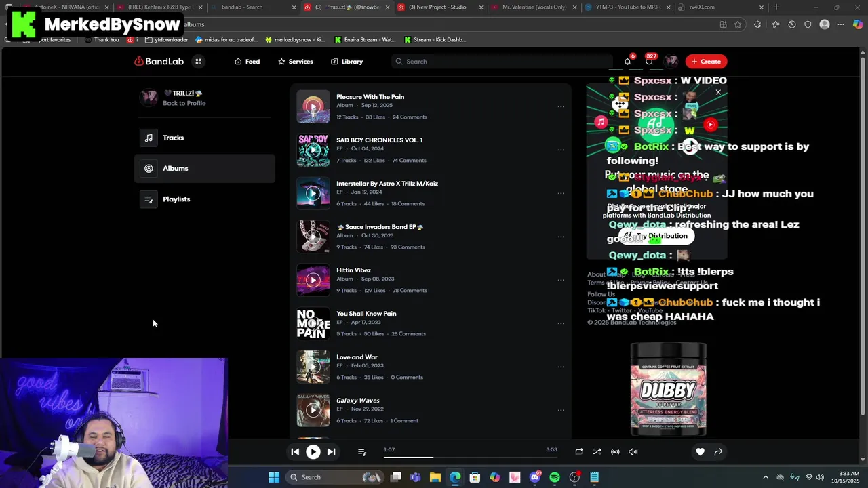Image resolution: width=868 pixels, height=488 pixels.
Task: Play Sauce Invaders Band EP cover
Action: (313, 237)
